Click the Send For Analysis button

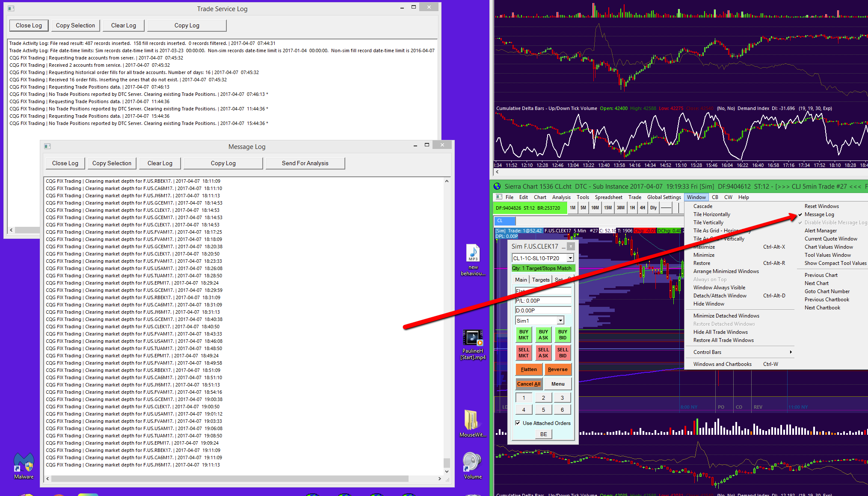[x=305, y=163]
